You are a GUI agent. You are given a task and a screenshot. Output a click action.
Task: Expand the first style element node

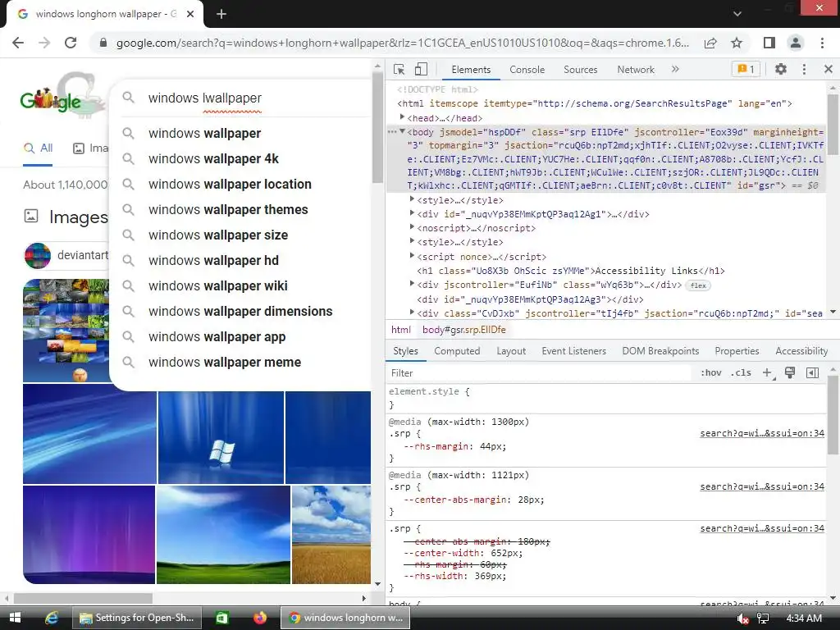pyautogui.click(x=412, y=199)
